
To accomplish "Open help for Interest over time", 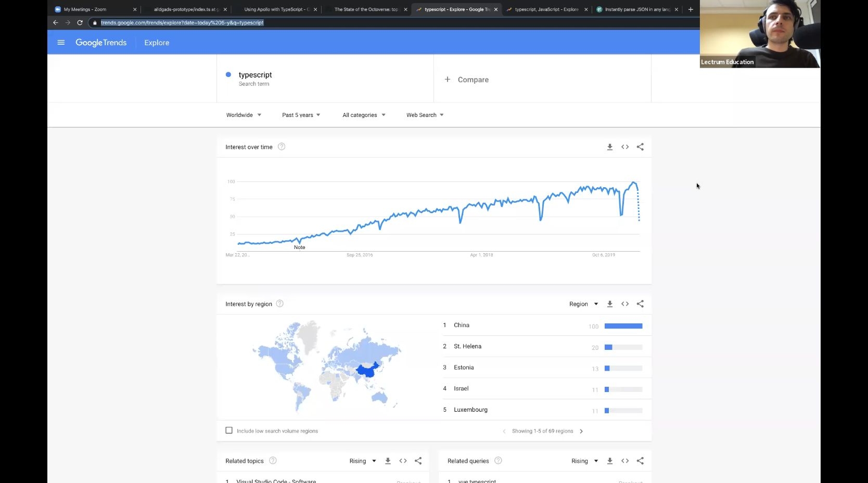I will [282, 147].
